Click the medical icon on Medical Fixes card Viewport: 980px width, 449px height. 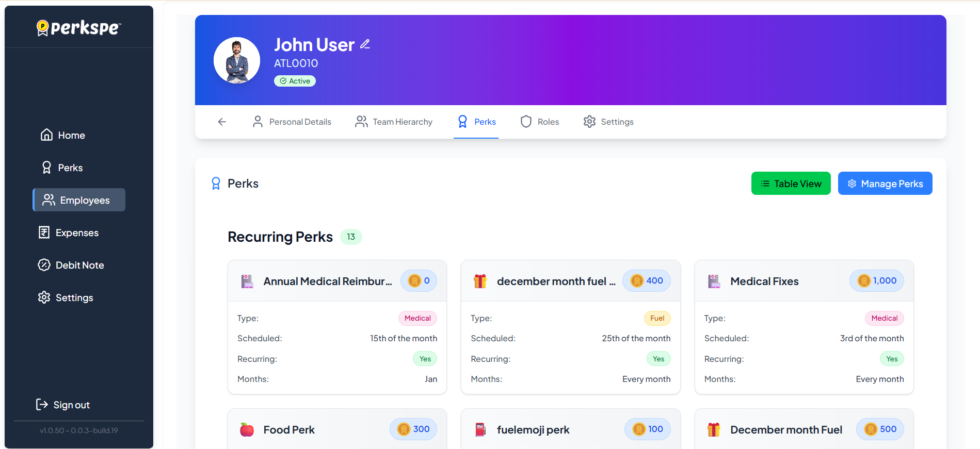[714, 281]
